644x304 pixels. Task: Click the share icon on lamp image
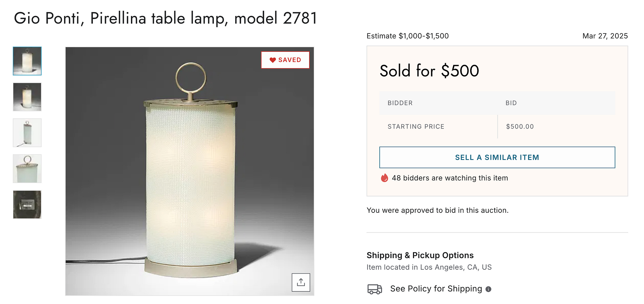301,282
